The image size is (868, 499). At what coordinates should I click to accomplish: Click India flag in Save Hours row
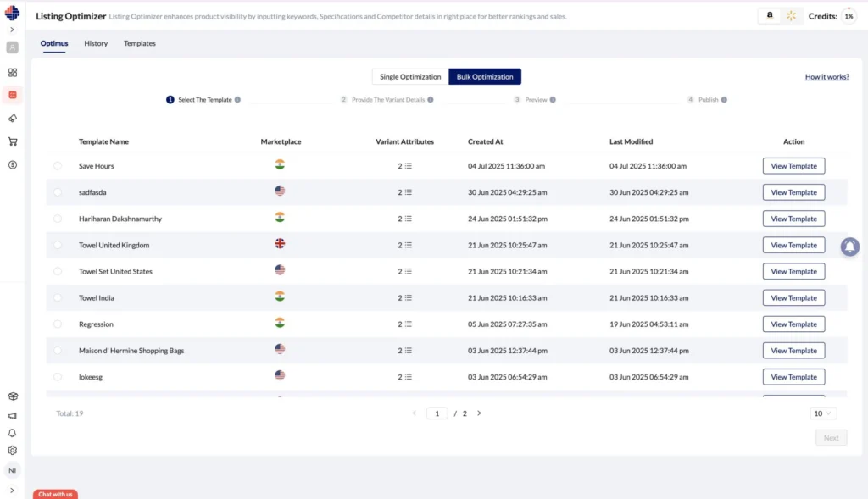[280, 164]
